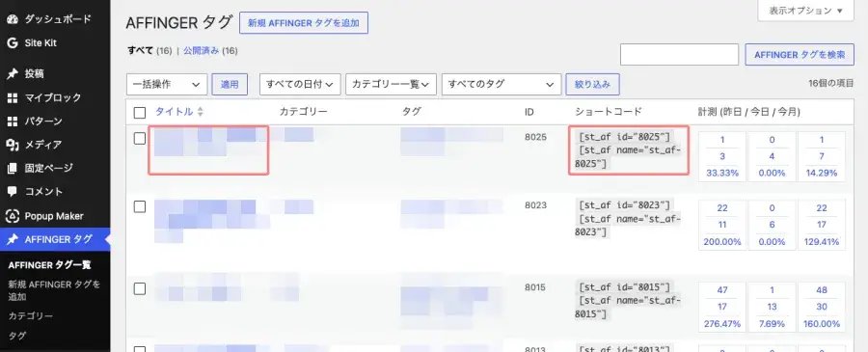The width and height of the screenshot is (868, 352).
Task: Click 適用 apply button
Action: tap(230, 84)
